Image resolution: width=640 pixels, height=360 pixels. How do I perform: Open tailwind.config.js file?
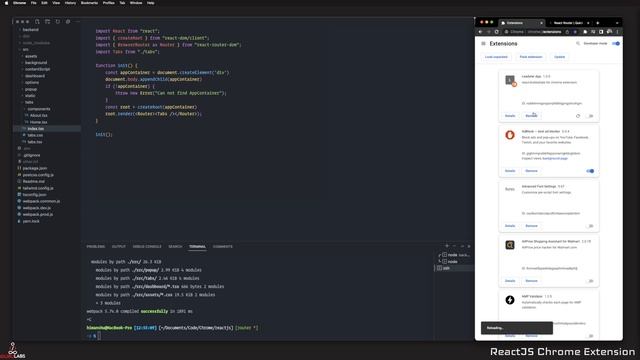coord(38,188)
